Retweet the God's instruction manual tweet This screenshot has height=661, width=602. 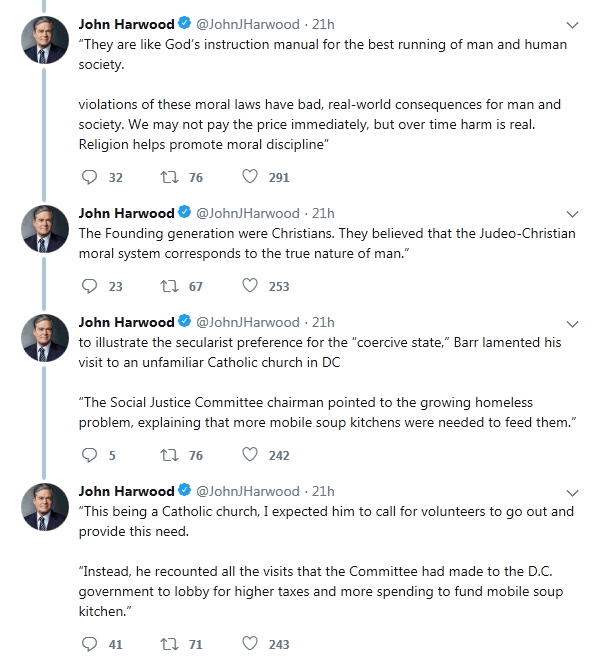tap(169, 177)
